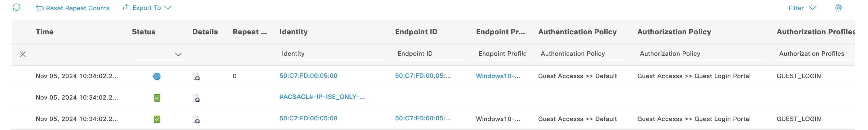Sort by the Time column header
This screenshot has height=130, width=868.
point(44,32)
